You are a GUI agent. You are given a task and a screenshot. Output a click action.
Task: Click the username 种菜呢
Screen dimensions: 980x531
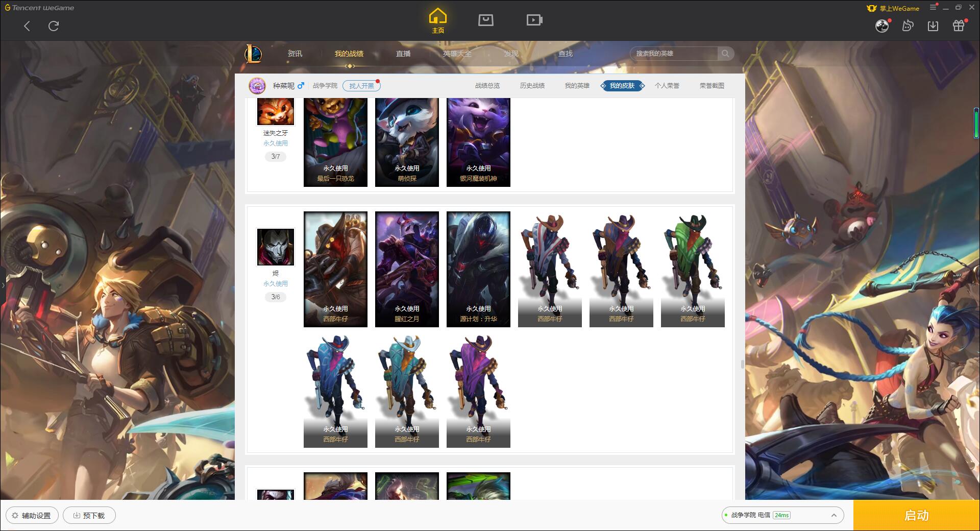pos(283,86)
